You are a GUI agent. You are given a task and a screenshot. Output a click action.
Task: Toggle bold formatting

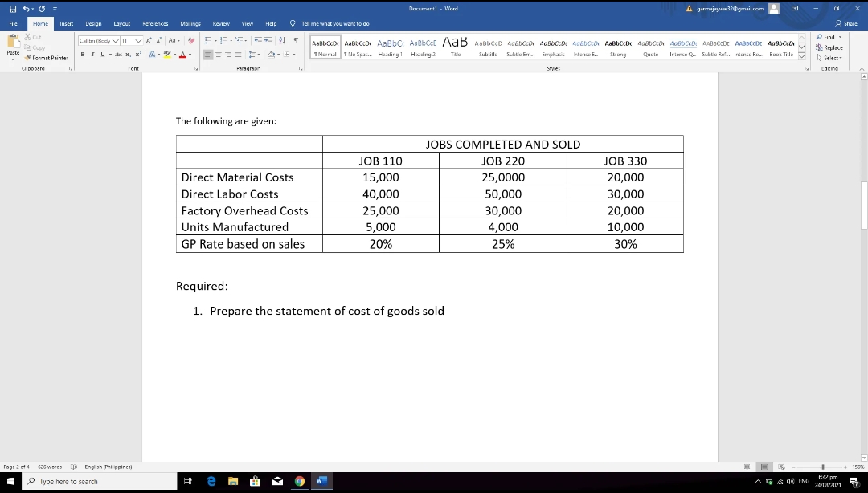pyautogui.click(x=82, y=54)
